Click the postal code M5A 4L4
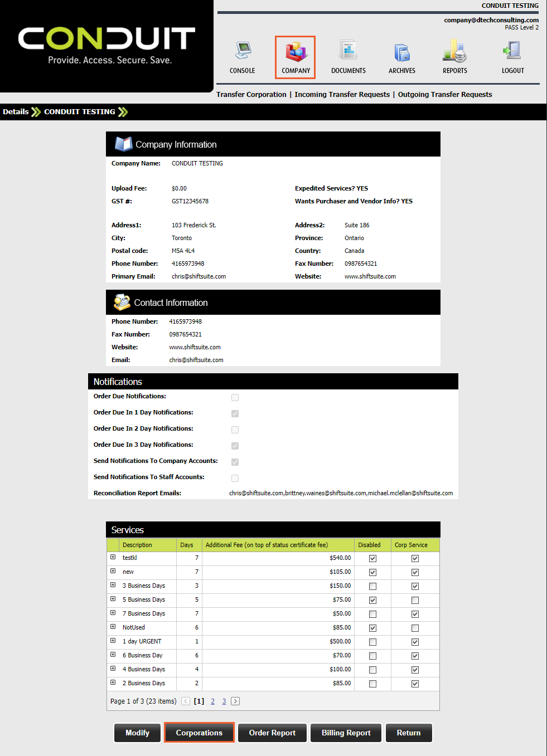The width and height of the screenshot is (547, 756). pos(183,251)
